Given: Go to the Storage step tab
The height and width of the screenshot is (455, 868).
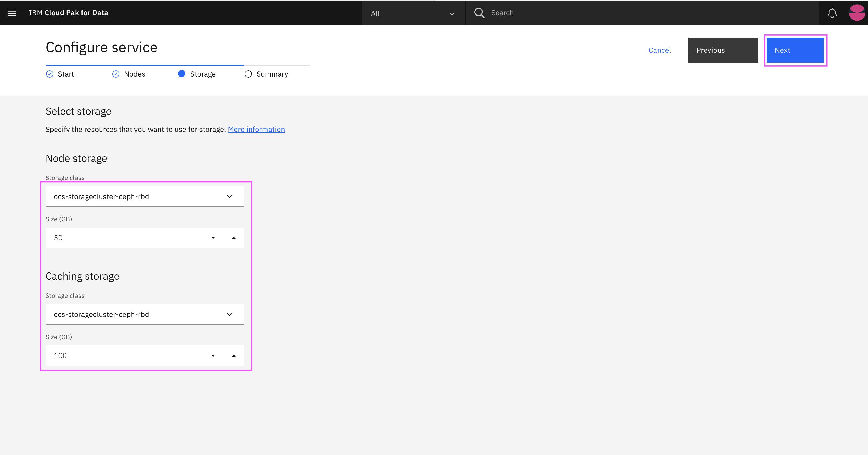Looking at the screenshot, I should [x=197, y=74].
